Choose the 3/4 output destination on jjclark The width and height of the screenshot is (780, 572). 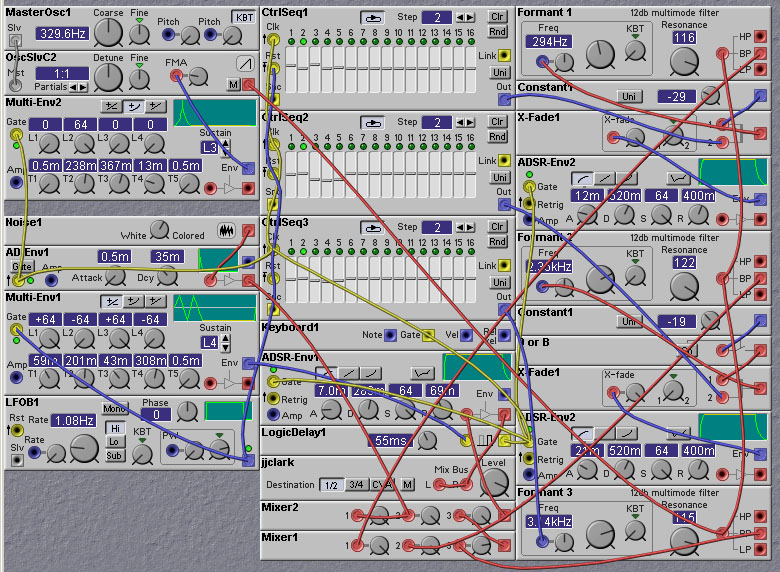[355, 485]
